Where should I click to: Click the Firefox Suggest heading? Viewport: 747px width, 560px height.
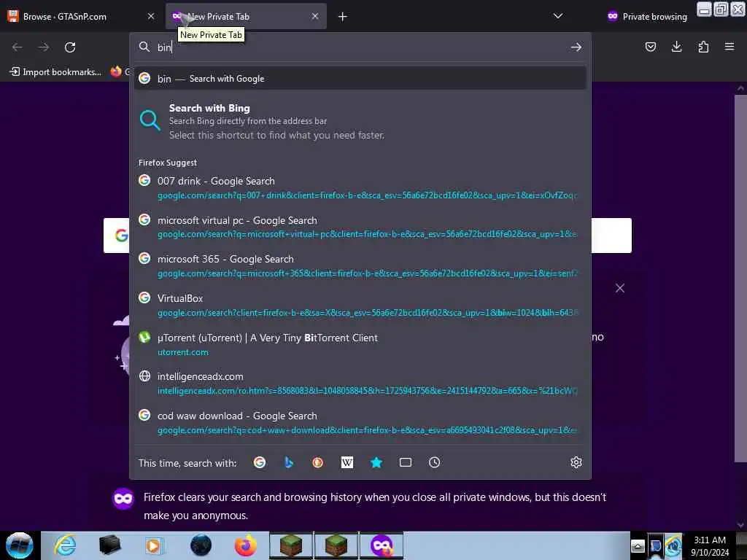coord(168,163)
